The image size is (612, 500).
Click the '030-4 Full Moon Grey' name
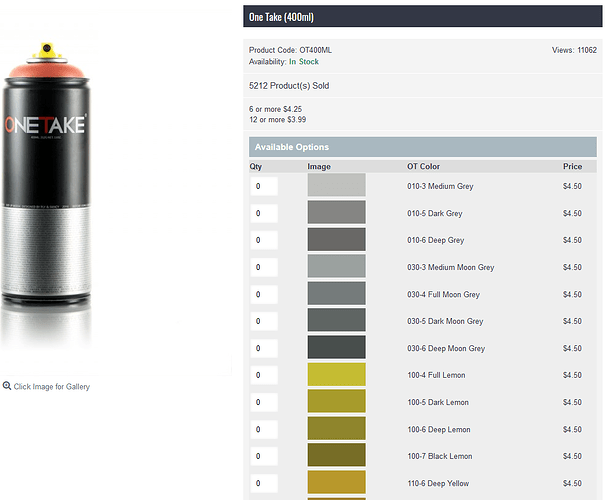coord(443,294)
